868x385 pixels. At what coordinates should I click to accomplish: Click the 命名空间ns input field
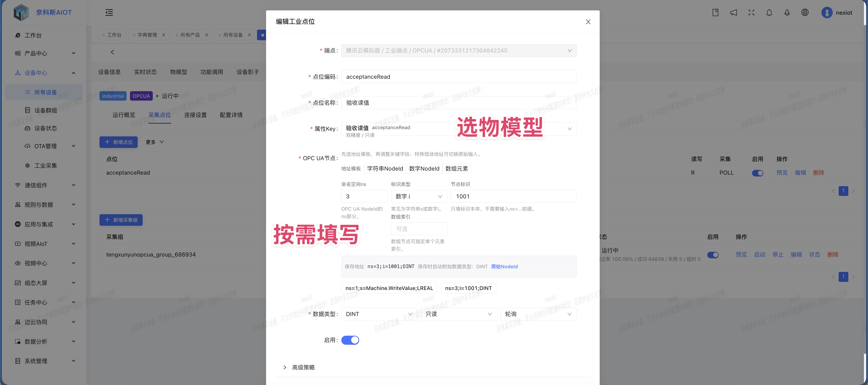364,197
